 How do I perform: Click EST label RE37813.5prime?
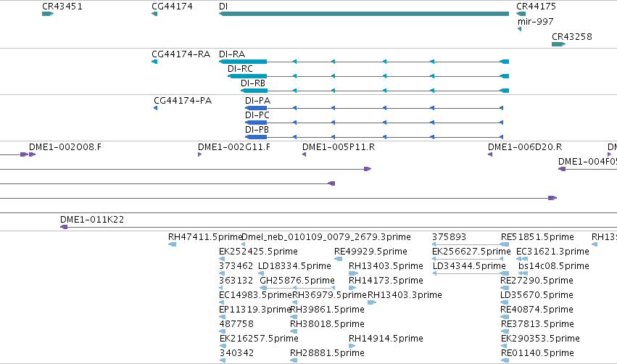(x=537, y=325)
